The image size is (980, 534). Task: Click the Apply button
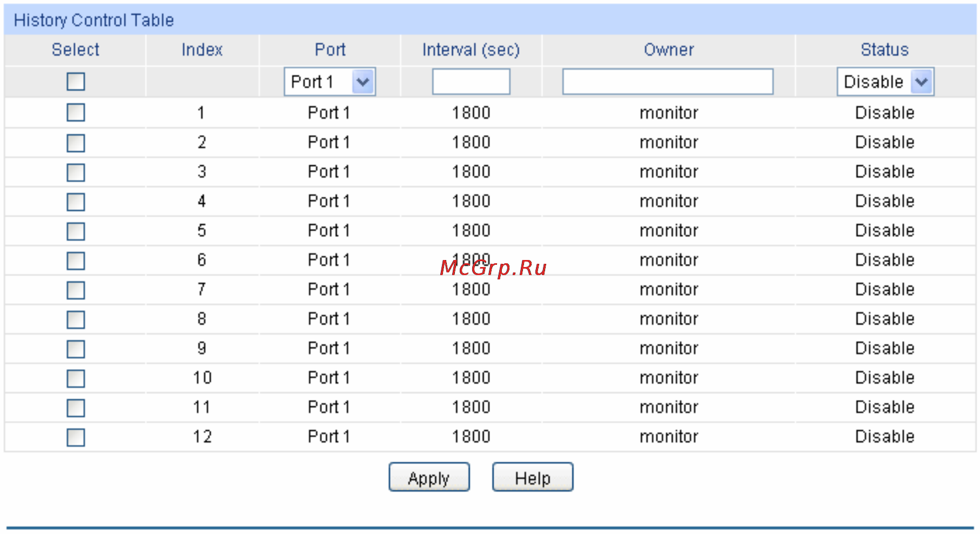[429, 477]
